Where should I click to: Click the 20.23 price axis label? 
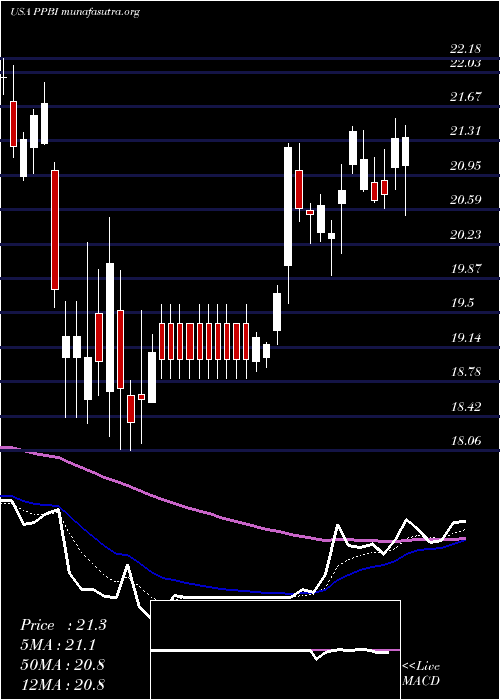point(466,234)
